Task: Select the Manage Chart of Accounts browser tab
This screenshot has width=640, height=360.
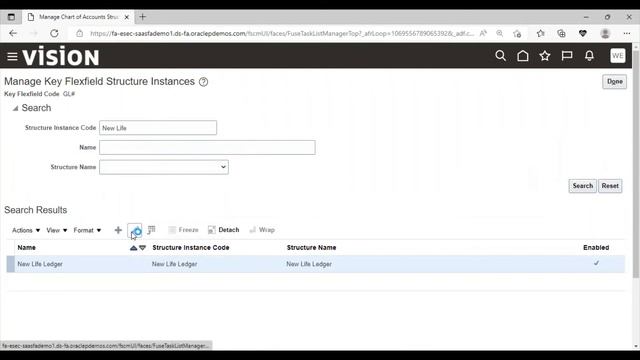Action: tap(78, 17)
